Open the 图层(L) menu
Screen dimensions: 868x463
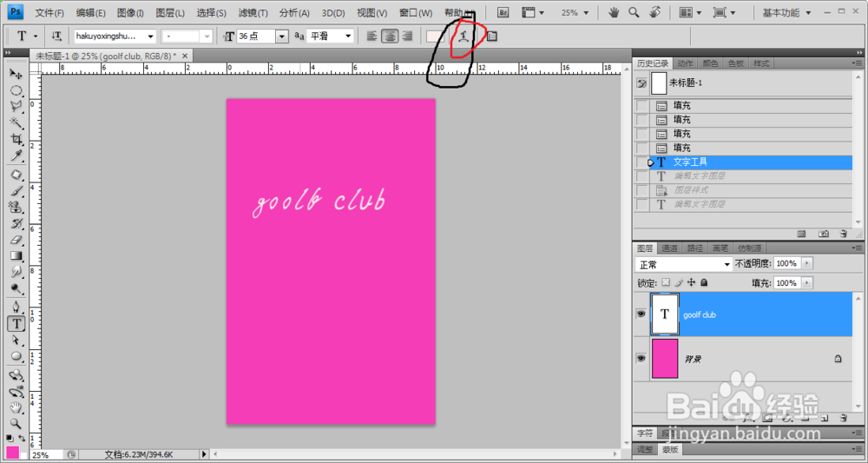(170, 12)
